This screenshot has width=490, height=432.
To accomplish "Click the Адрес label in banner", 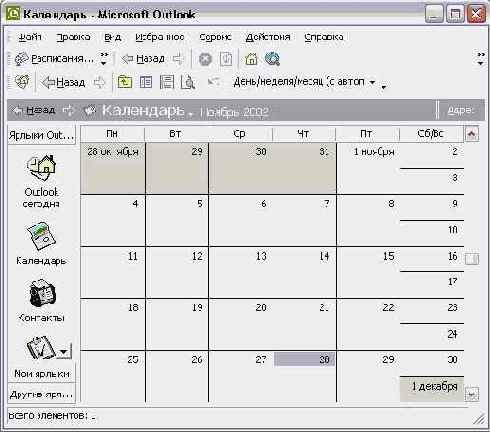I will pos(460,110).
